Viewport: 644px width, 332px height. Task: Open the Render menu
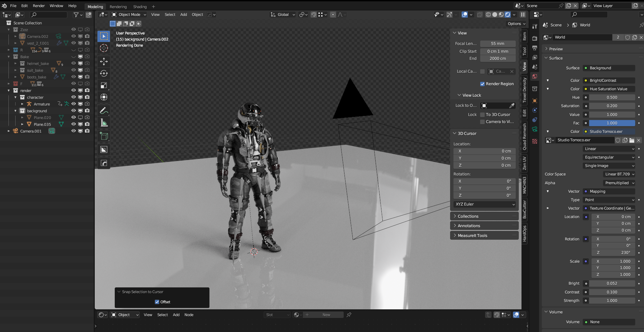click(39, 6)
